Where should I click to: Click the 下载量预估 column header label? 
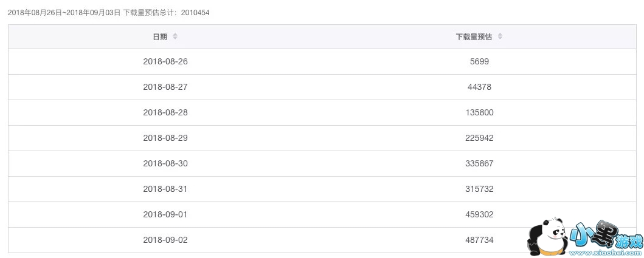coord(473,36)
